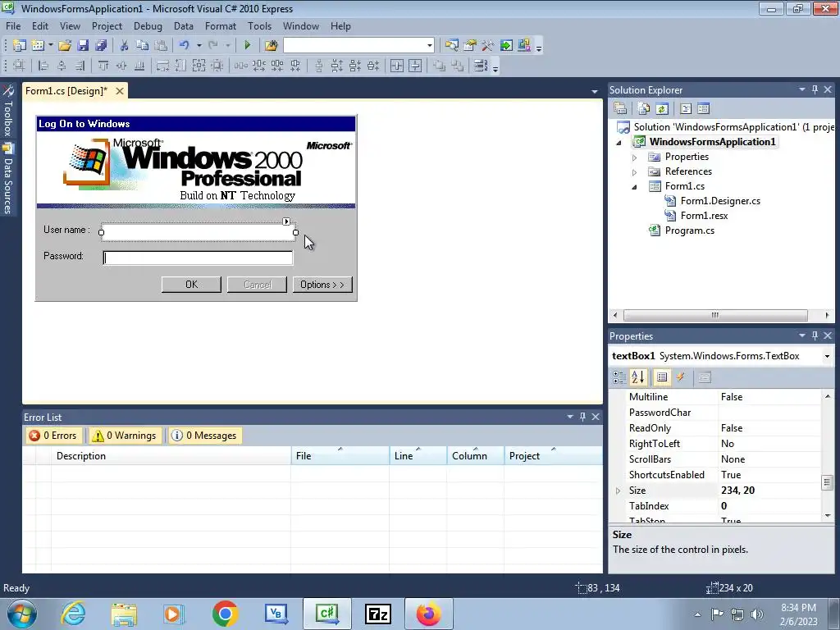
Task: Select Form1.Designer.cs in Solution Explorer
Action: point(720,202)
